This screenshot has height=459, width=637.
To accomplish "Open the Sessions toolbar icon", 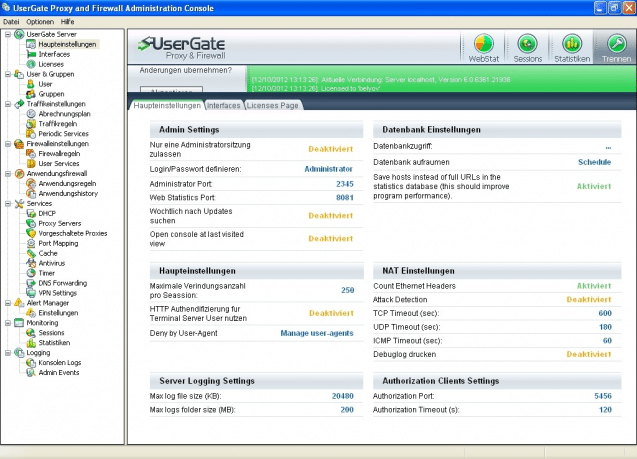I will [527, 44].
